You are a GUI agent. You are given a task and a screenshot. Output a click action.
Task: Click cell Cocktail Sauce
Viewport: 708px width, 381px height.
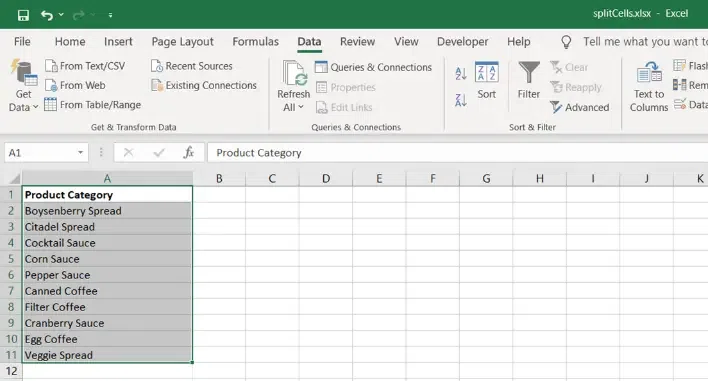coord(107,243)
